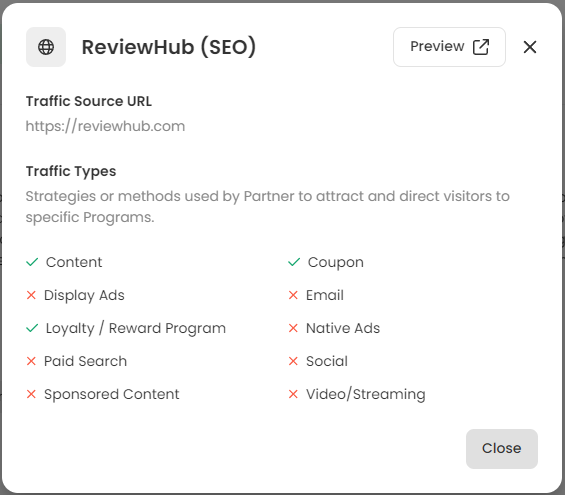Click the external link icon in Preview
The width and height of the screenshot is (565, 495).
pyautogui.click(x=481, y=47)
